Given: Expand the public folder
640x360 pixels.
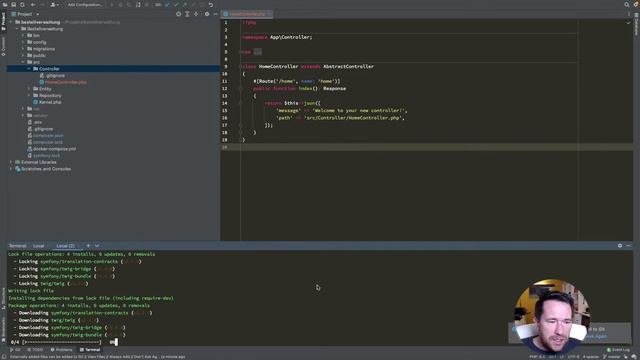Looking at the screenshot, I should (23, 55).
